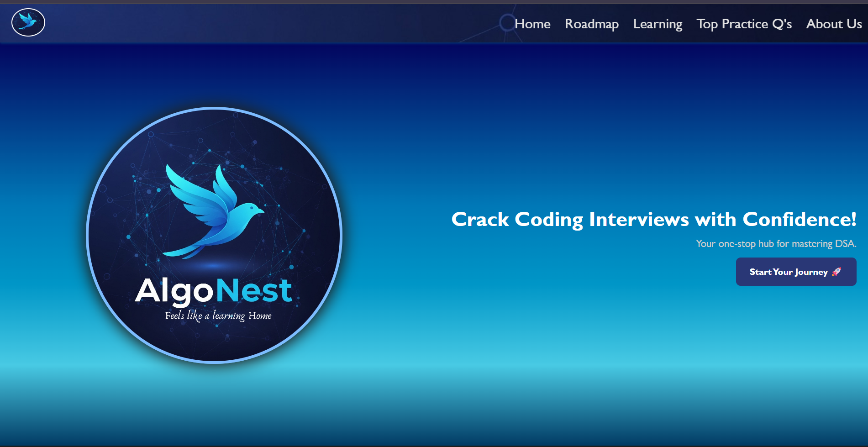Go to the Roadmap page

(x=592, y=24)
